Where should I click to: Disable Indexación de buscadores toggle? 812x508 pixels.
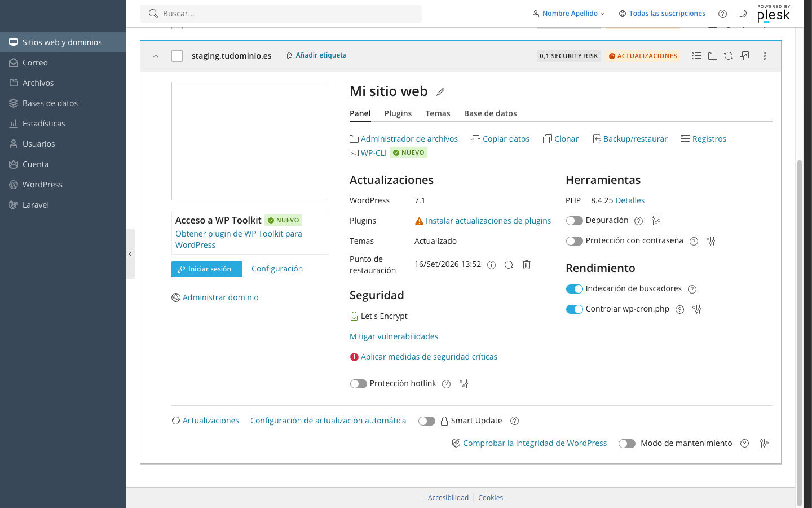click(574, 289)
